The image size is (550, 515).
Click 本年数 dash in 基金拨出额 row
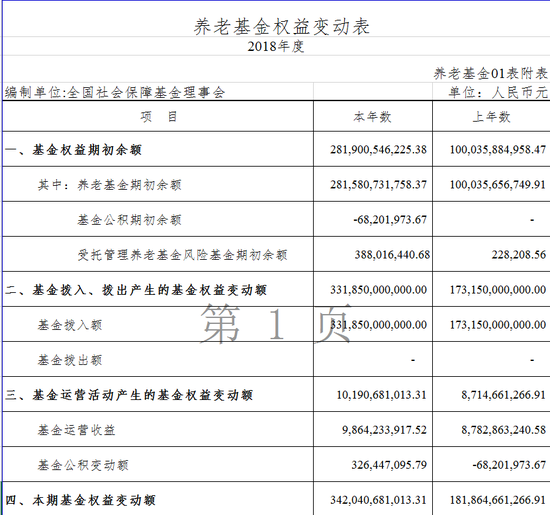pos(413,360)
